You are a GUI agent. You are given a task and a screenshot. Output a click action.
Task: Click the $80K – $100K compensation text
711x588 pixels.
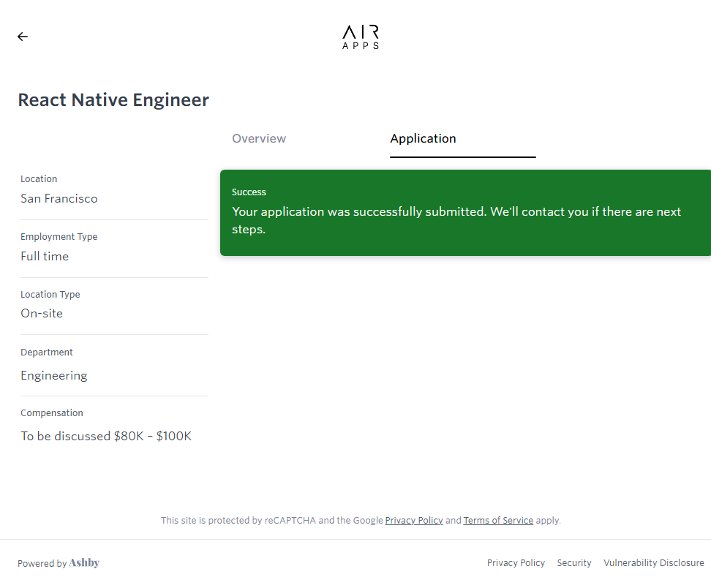(x=152, y=437)
